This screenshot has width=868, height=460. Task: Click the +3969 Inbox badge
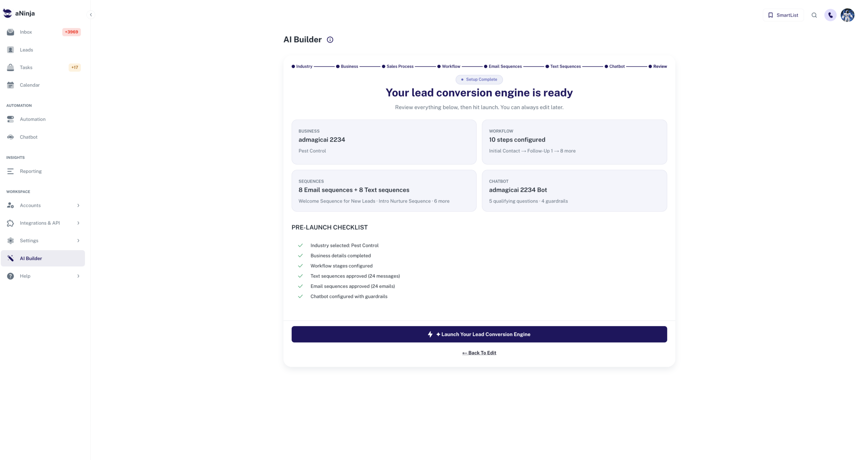(x=72, y=32)
